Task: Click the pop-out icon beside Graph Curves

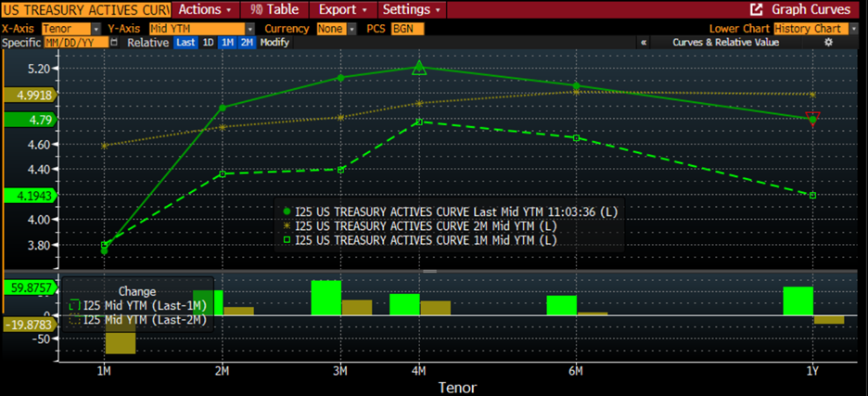Action: (x=756, y=9)
